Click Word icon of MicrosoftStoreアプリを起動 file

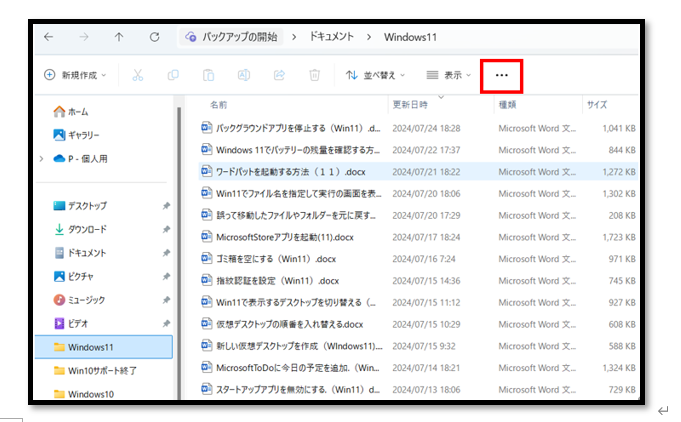click(x=206, y=237)
